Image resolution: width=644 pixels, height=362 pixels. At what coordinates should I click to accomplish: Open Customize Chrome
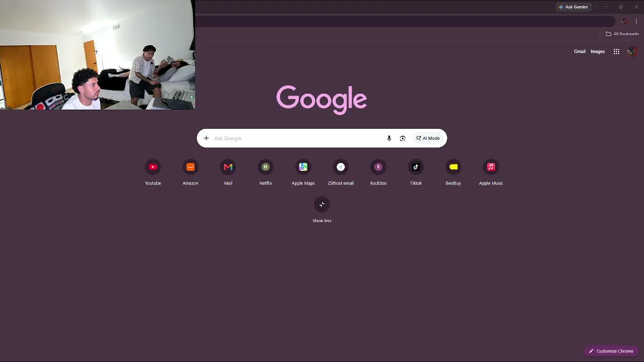click(x=611, y=351)
